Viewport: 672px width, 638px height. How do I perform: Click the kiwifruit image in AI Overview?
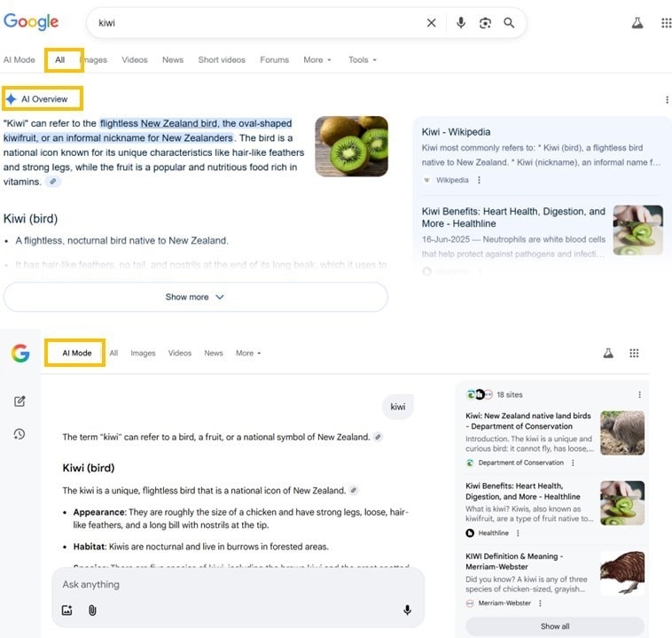click(x=351, y=146)
